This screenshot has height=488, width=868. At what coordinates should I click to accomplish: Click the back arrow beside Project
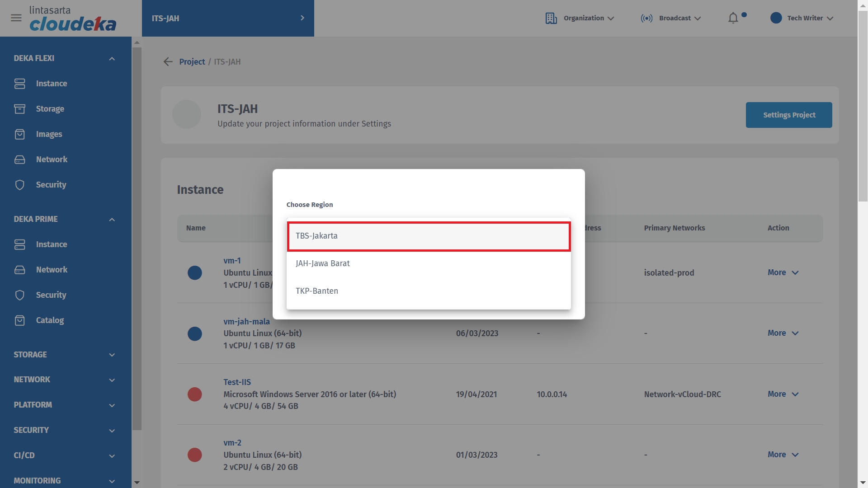point(168,62)
